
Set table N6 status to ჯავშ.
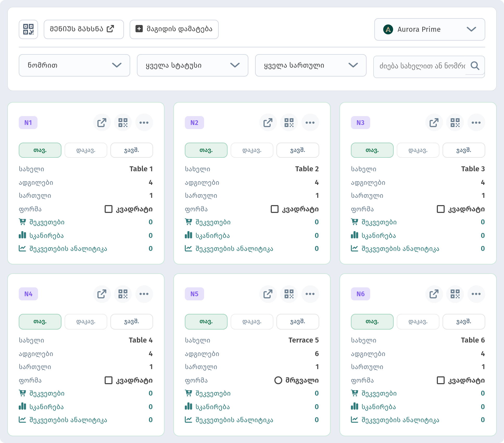464,321
